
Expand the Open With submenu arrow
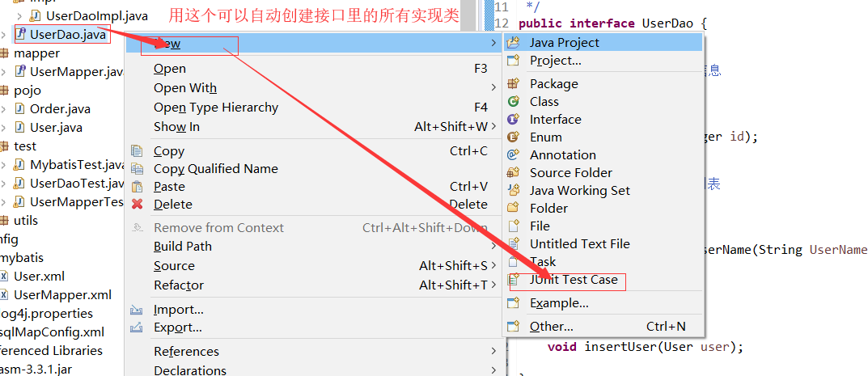493,87
